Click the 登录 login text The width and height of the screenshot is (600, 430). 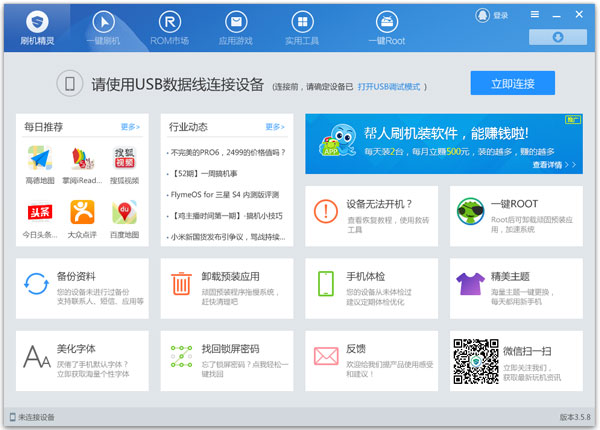click(x=501, y=16)
